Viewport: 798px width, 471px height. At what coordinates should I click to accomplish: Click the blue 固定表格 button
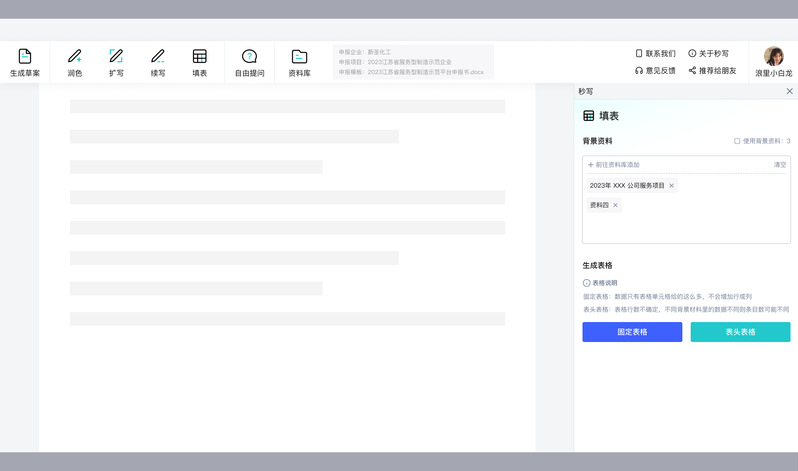click(x=632, y=332)
